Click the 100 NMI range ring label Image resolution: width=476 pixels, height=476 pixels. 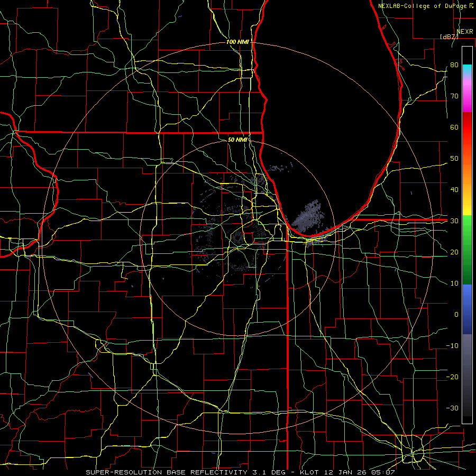237,42
